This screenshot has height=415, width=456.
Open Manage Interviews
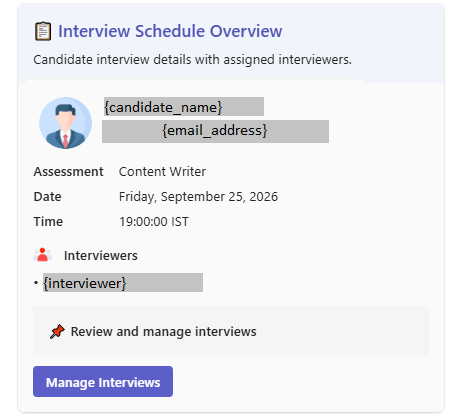[x=103, y=382]
